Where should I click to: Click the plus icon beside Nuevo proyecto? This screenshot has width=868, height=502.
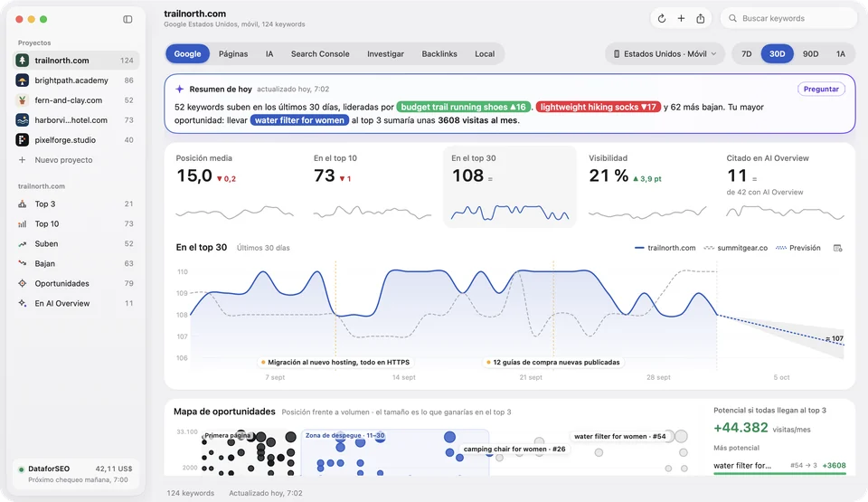pos(22,160)
